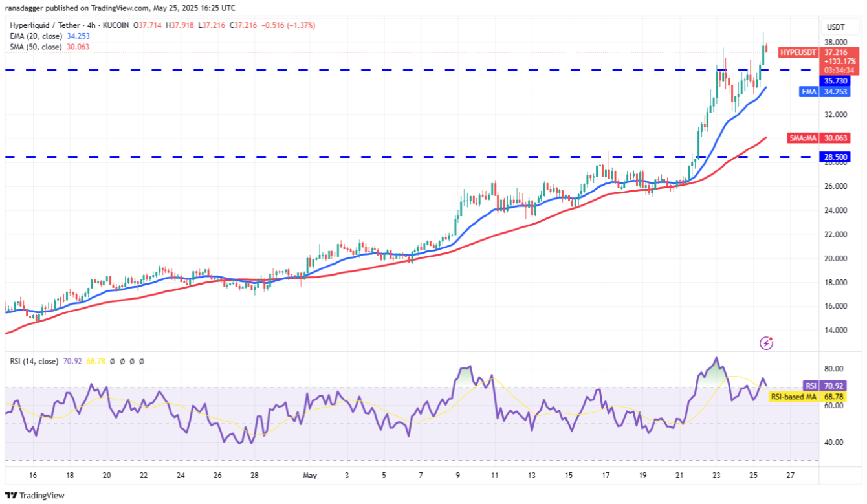
Task: Click the blue EMA tag on price axis
Action: [809, 92]
